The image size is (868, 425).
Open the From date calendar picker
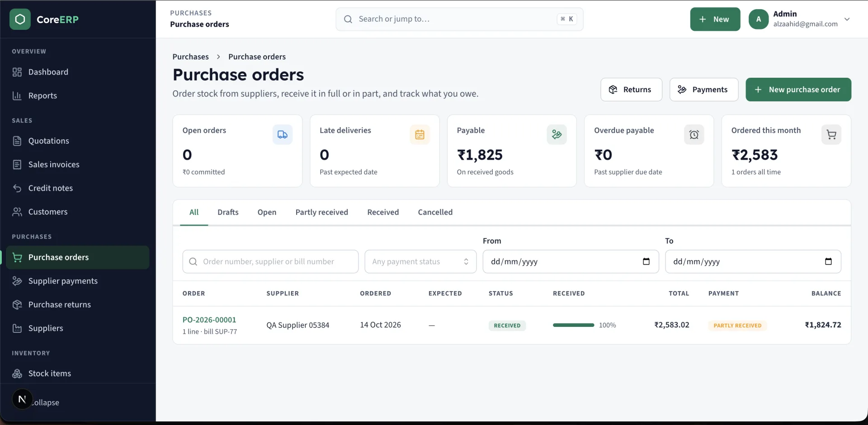(x=646, y=261)
